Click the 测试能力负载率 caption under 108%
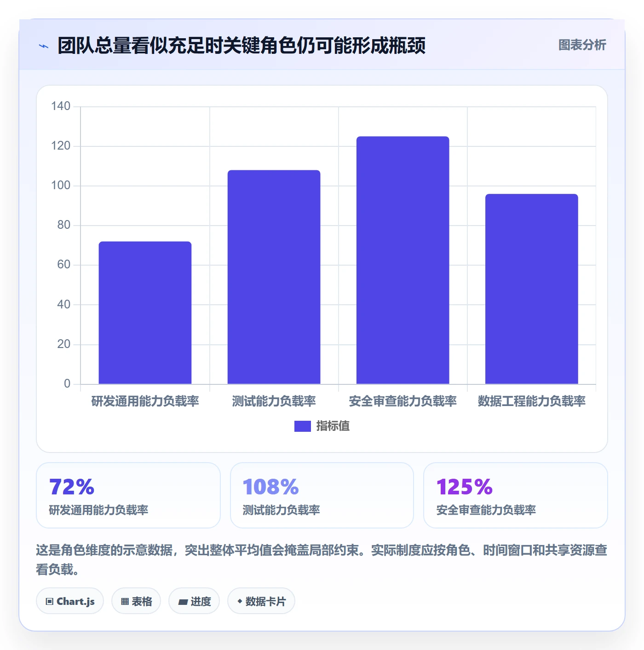Screen dimensions: 644x650 (x=282, y=510)
